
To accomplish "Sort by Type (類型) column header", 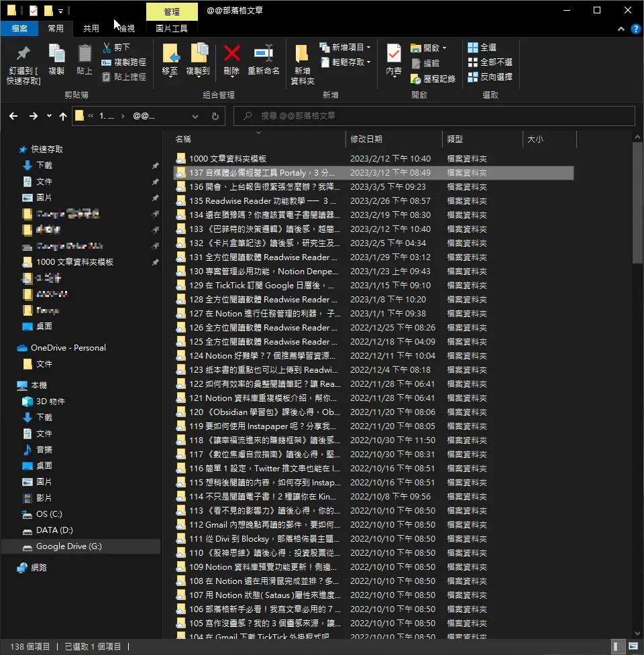I will click(482, 139).
